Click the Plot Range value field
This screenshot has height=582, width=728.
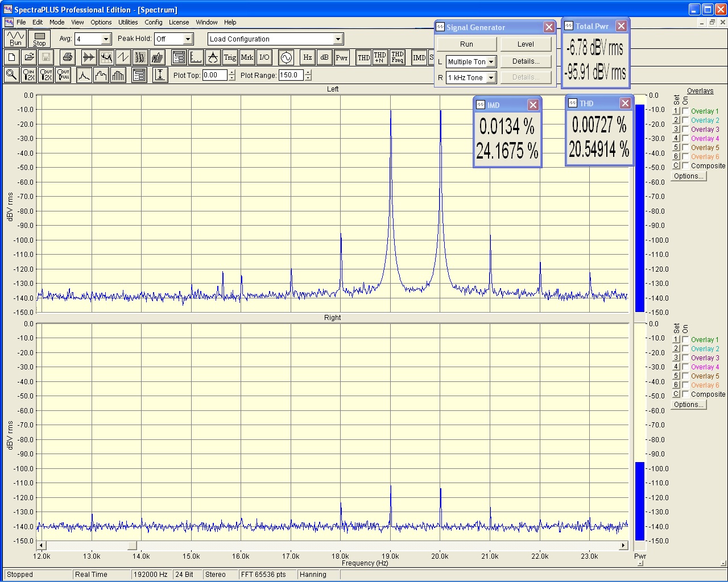[x=291, y=75]
